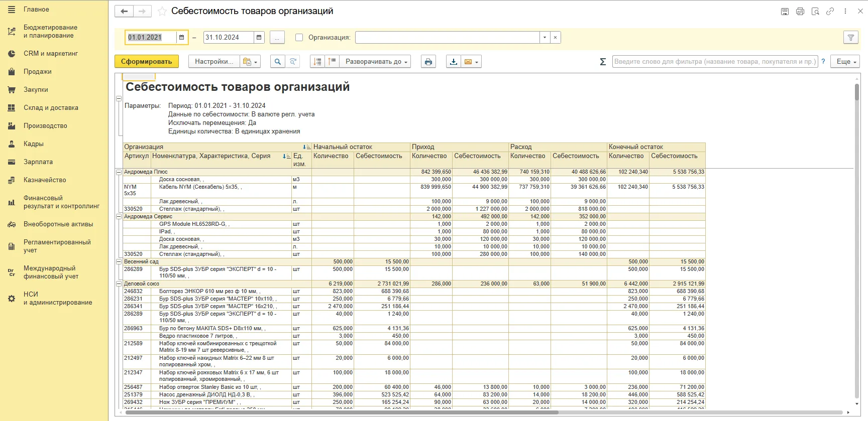Open the Разворачивать до dropdown
Image resolution: width=868 pixels, height=421 pixels.
(375, 62)
